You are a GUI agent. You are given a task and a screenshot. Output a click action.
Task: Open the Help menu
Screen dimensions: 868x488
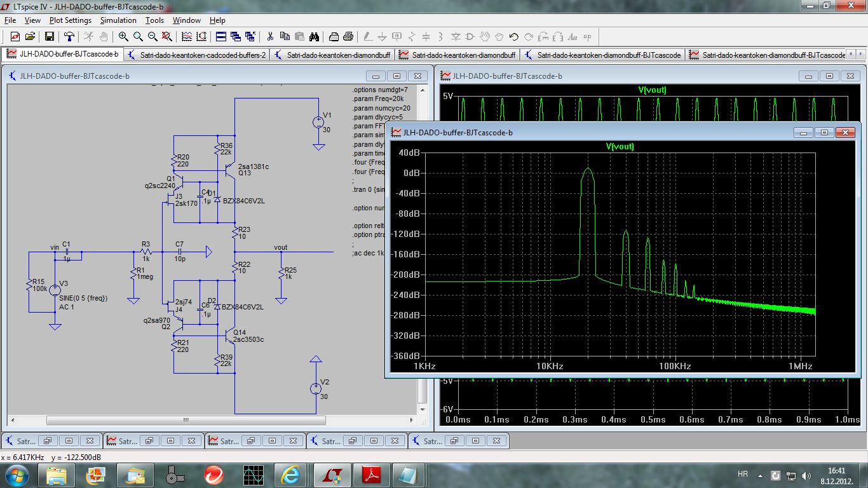pos(217,20)
